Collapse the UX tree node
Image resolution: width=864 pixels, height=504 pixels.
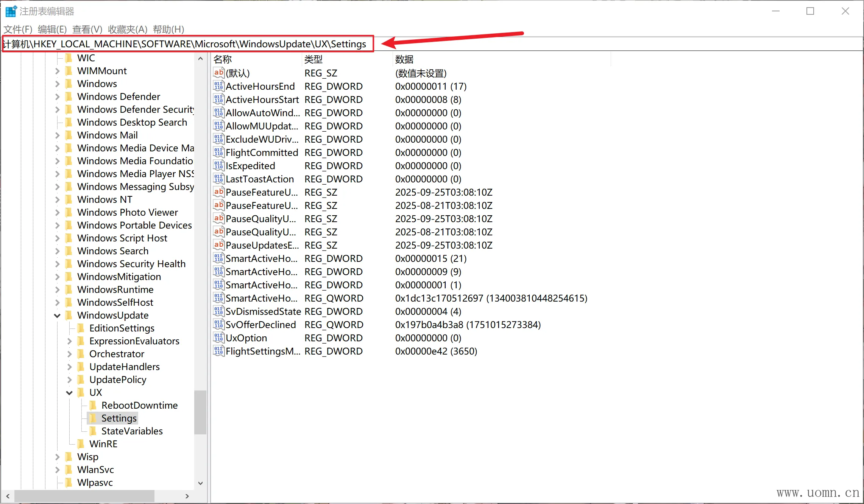(x=69, y=392)
